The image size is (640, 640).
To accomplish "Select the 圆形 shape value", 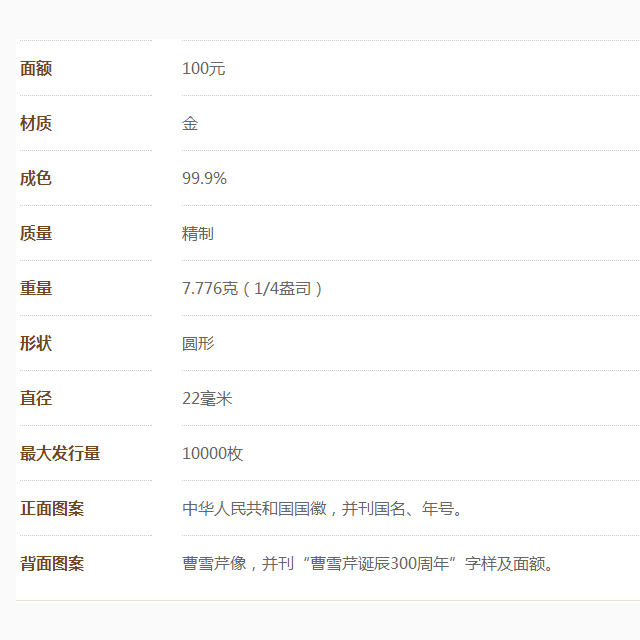I will pyautogui.click(x=198, y=344).
